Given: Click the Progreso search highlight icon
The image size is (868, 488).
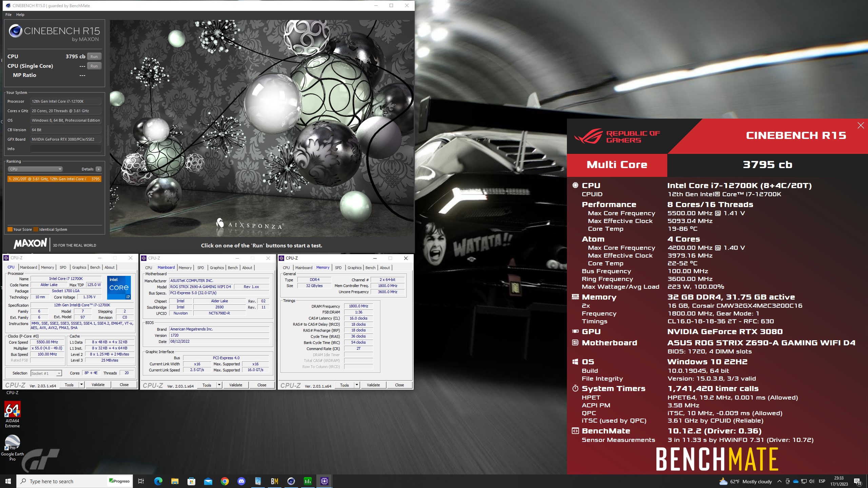Looking at the screenshot, I should coord(119,481).
